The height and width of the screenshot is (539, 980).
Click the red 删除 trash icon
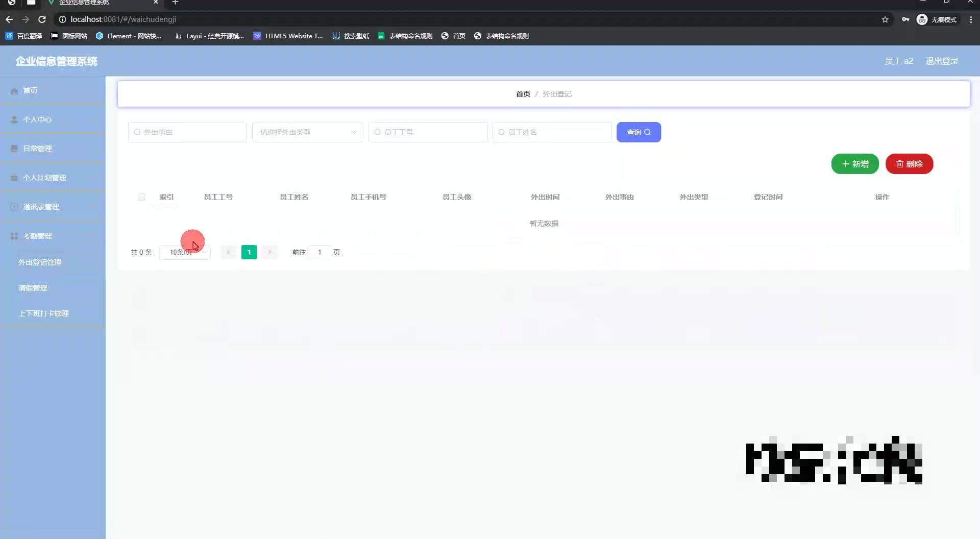coord(899,164)
